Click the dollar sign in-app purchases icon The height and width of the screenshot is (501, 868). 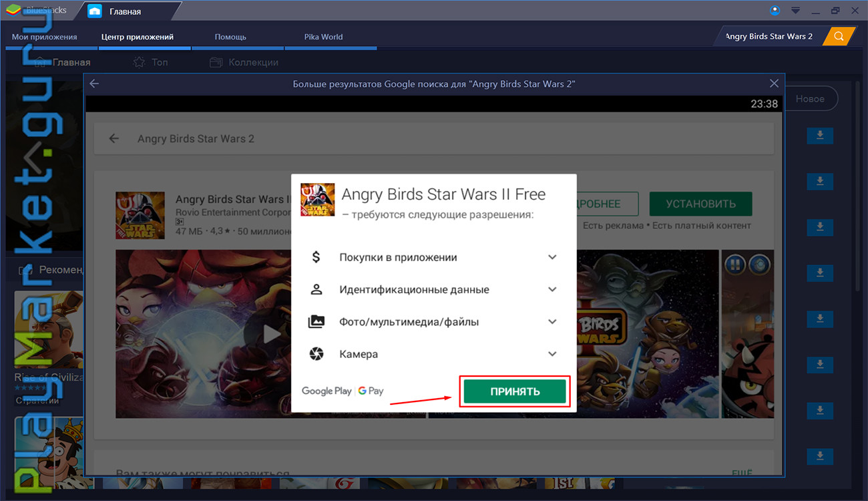click(316, 257)
